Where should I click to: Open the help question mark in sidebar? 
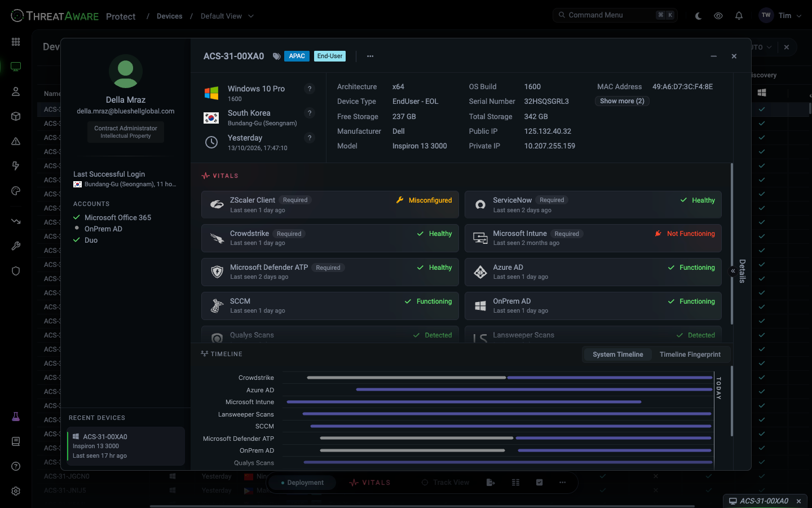coord(16,466)
